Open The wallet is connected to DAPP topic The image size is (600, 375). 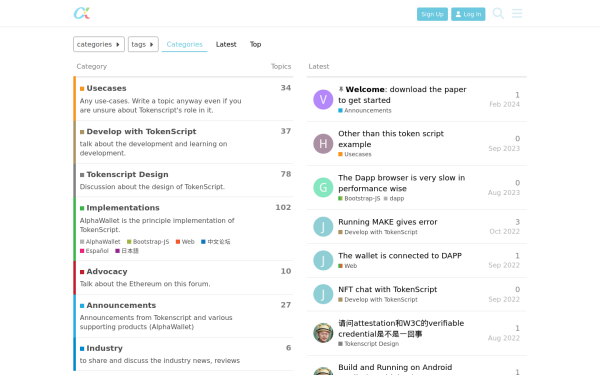pyautogui.click(x=400, y=256)
